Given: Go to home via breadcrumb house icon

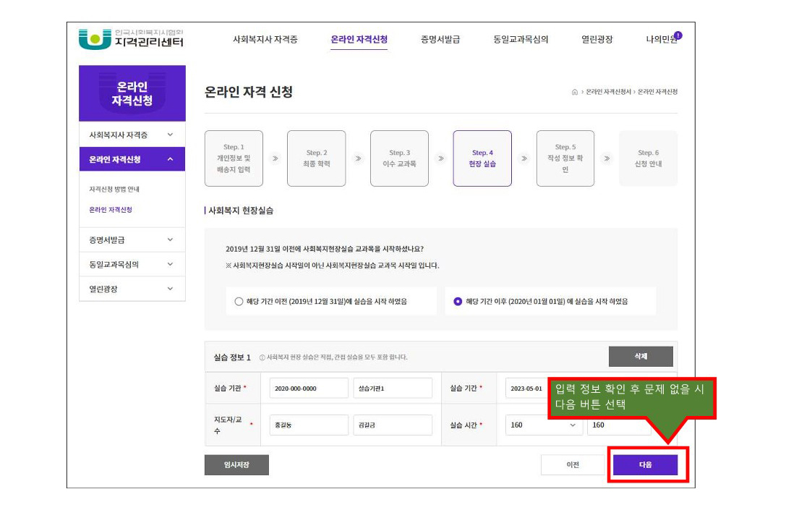Looking at the screenshot, I should point(574,93).
